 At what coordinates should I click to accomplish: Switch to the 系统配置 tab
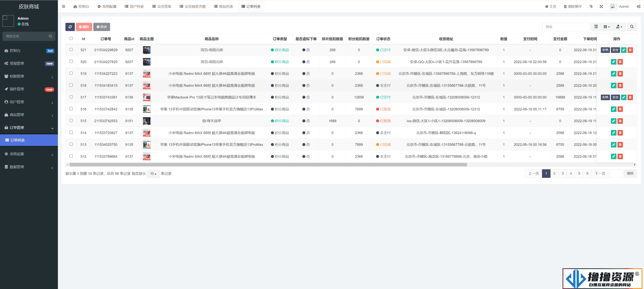tap(107, 6)
